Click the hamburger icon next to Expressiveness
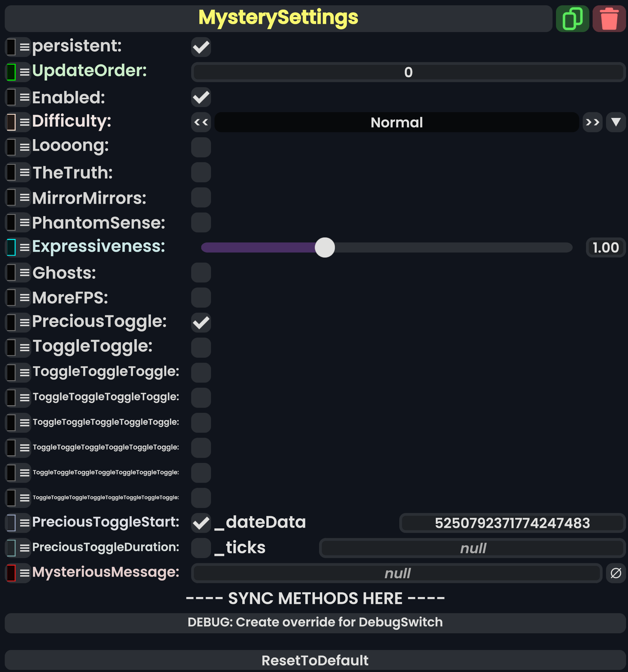628x672 pixels. pos(24,247)
